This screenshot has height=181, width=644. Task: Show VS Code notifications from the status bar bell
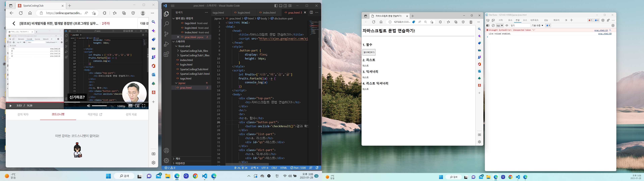317,168
